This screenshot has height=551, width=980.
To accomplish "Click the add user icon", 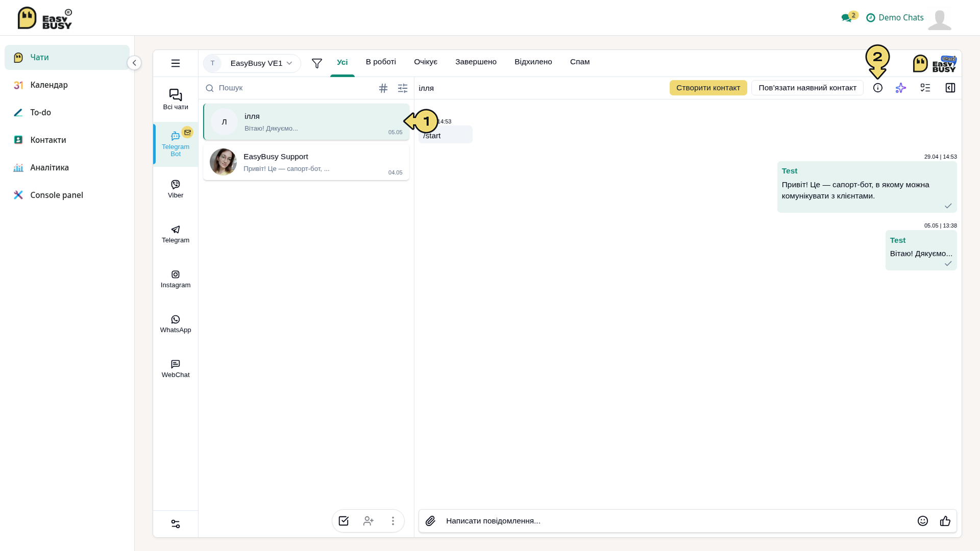I will coord(368,521).
